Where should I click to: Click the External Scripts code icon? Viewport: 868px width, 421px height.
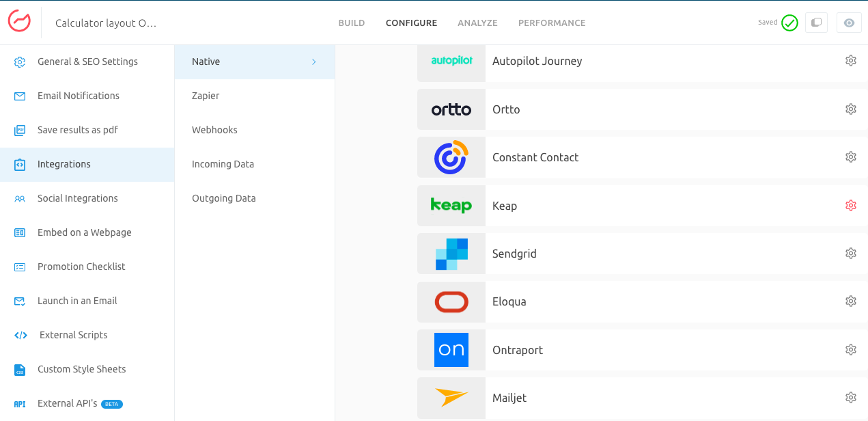tap(20, 336)
